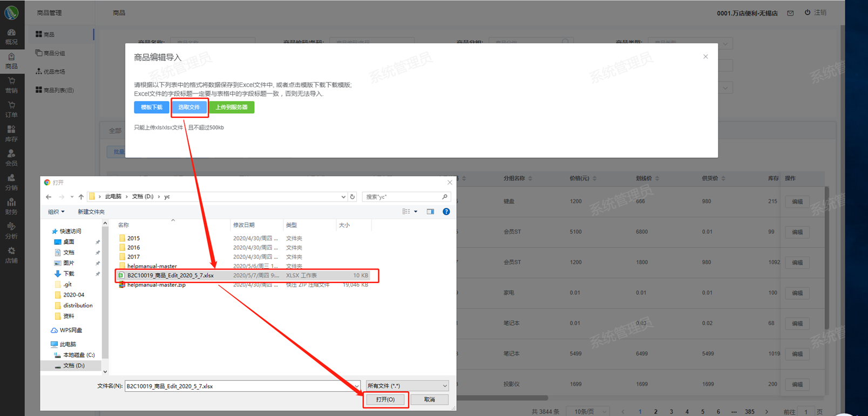Go to page 2 in pagination
The image size is (868, 416).
point(656,412)
